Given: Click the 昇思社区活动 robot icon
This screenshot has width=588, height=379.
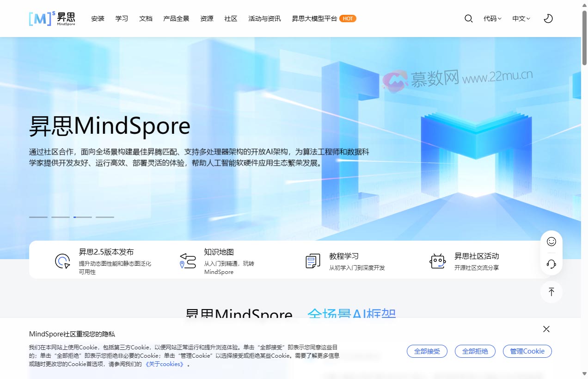Looking at the screenshot, I should (437, 261).
